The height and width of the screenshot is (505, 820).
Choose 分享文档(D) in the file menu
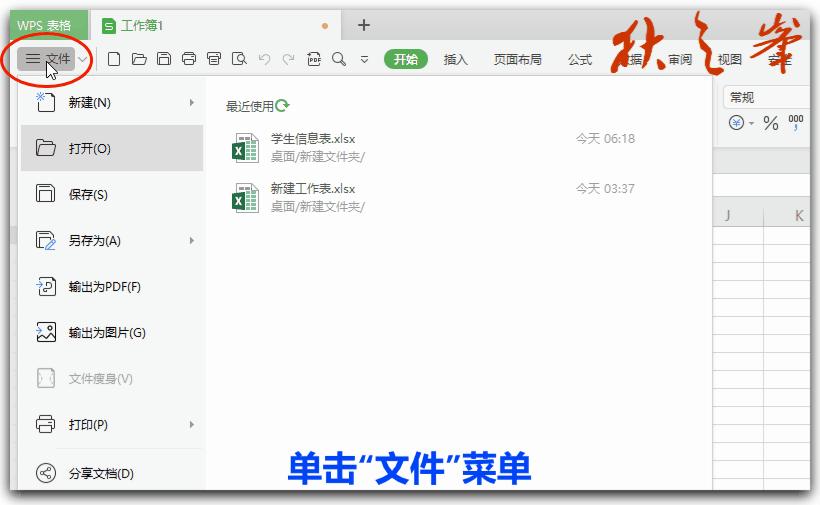coord(112,473)
